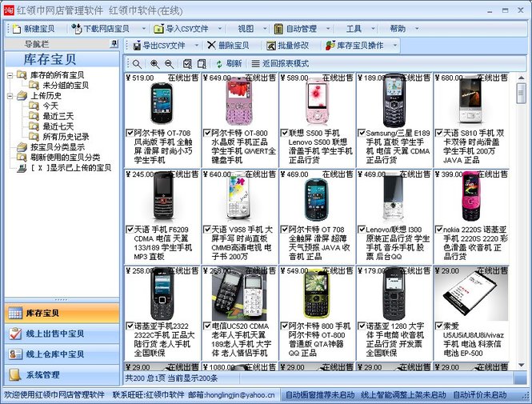Click the zoom in magnifier icon
Viewport: 532px width, 404px height.
(x=153, y=63)
